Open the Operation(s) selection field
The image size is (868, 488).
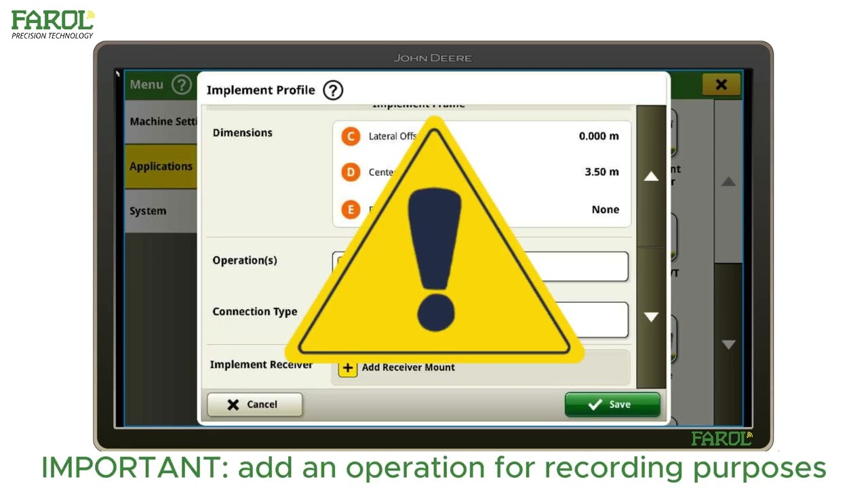point(480,267)
